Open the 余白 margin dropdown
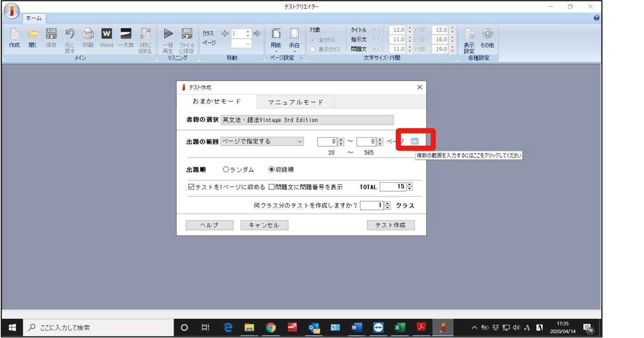The width and height of the screenshot is (644, 338). tap(294, 40)
